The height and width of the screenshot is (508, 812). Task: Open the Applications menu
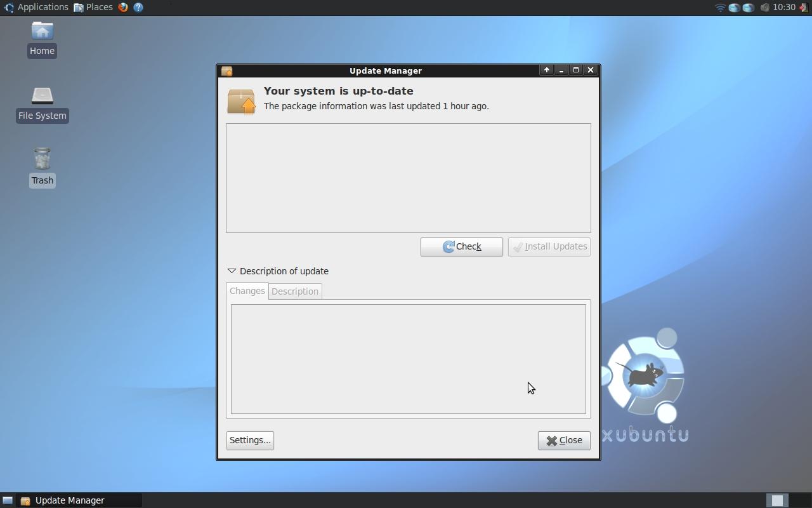click(36, 7)
